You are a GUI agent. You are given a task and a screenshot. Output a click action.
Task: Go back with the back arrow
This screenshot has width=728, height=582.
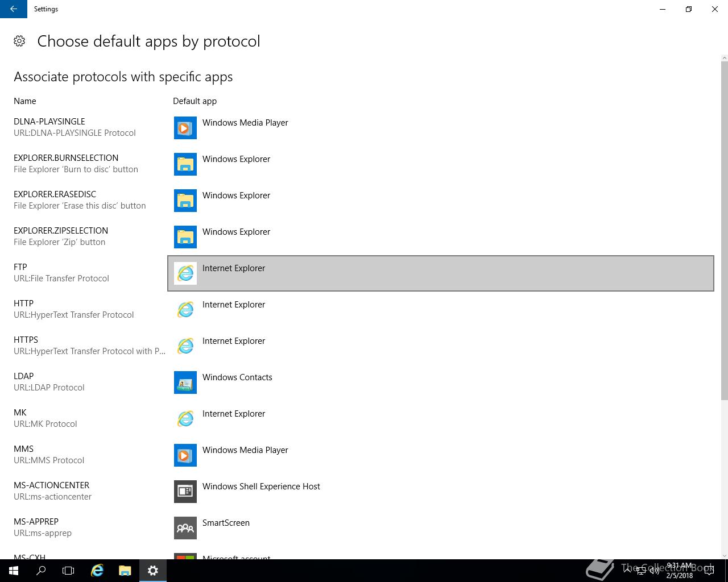point(14,9)
